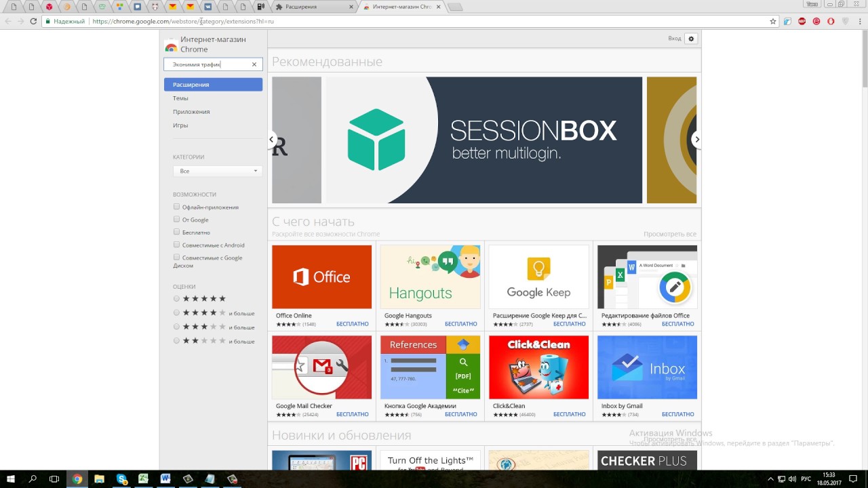Open a new browser tab

(456, 7)
